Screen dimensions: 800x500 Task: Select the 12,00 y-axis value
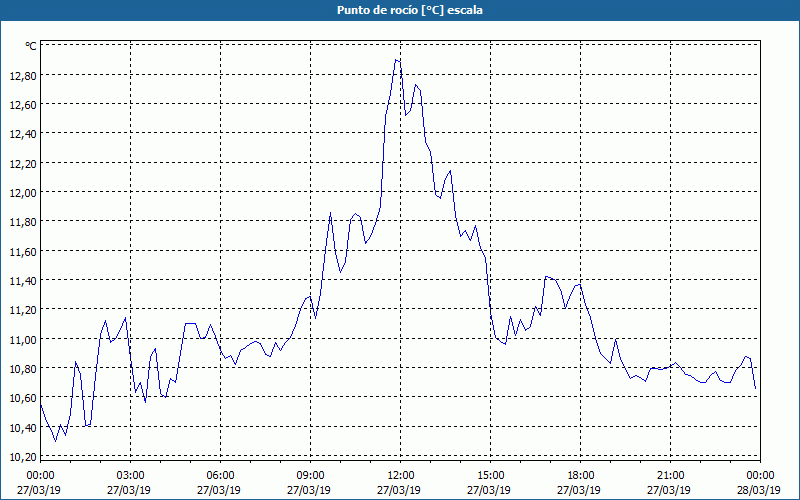point(23,193)
